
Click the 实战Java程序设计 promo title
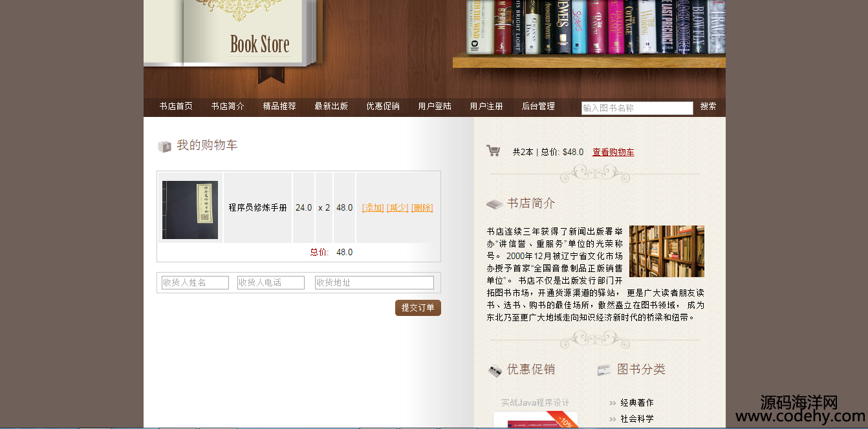(536, 403)
